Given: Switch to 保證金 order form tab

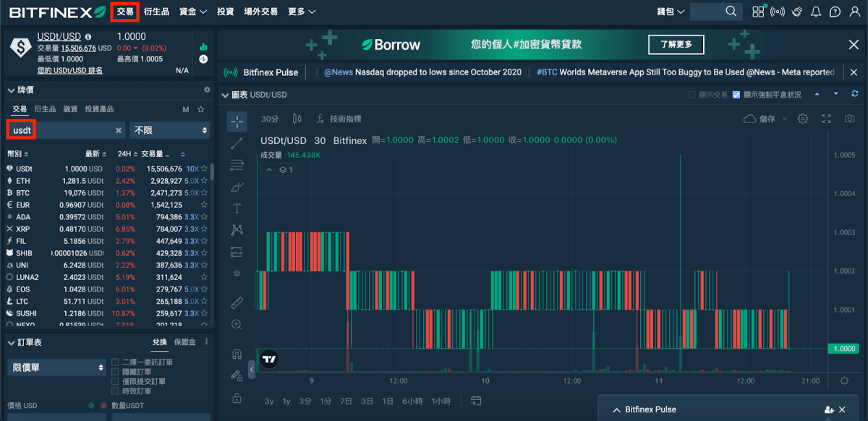Looking at the screenshot, I should pyautogui.click(x=185, y=342).
